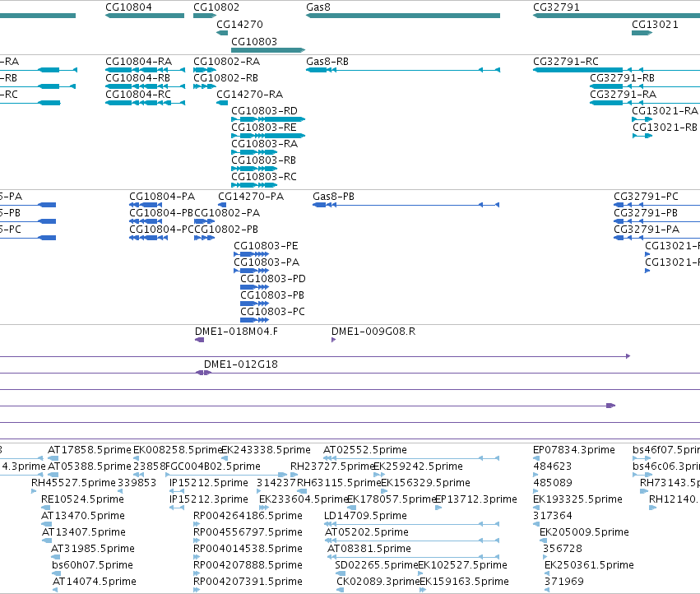
Task: Open EST IP15212.5prime label
Action: (x=208, y=483)
